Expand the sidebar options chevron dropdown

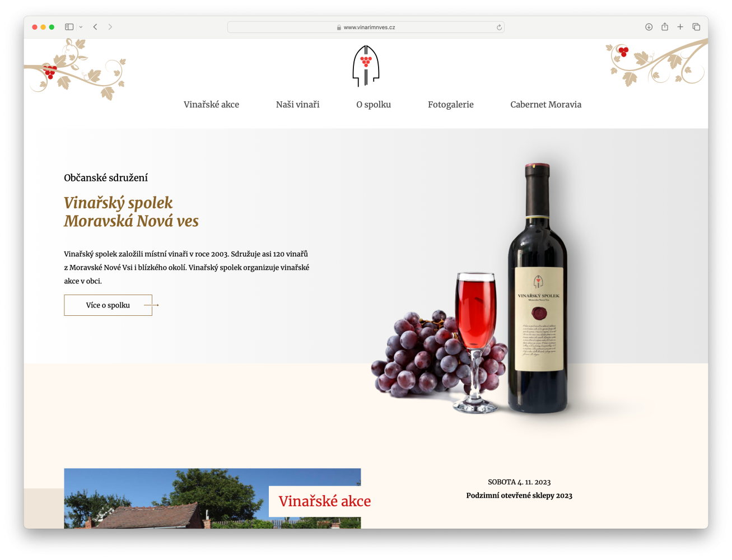(x=81, y=27)
